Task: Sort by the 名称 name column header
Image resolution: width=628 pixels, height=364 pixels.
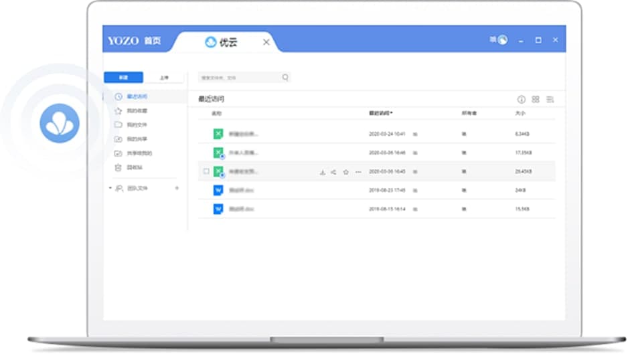Action: pyautogui.click(x=216, y=114)
